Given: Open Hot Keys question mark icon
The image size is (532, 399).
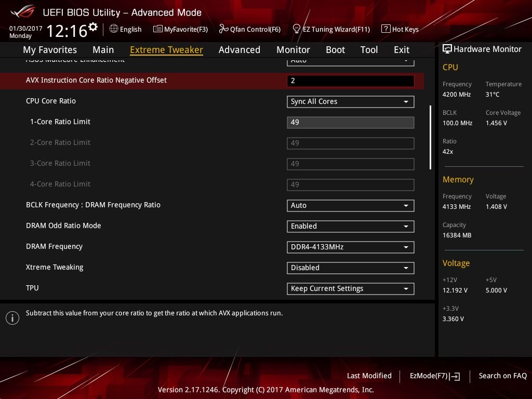Looking at the screenshot, I should [x=386, y=29].
